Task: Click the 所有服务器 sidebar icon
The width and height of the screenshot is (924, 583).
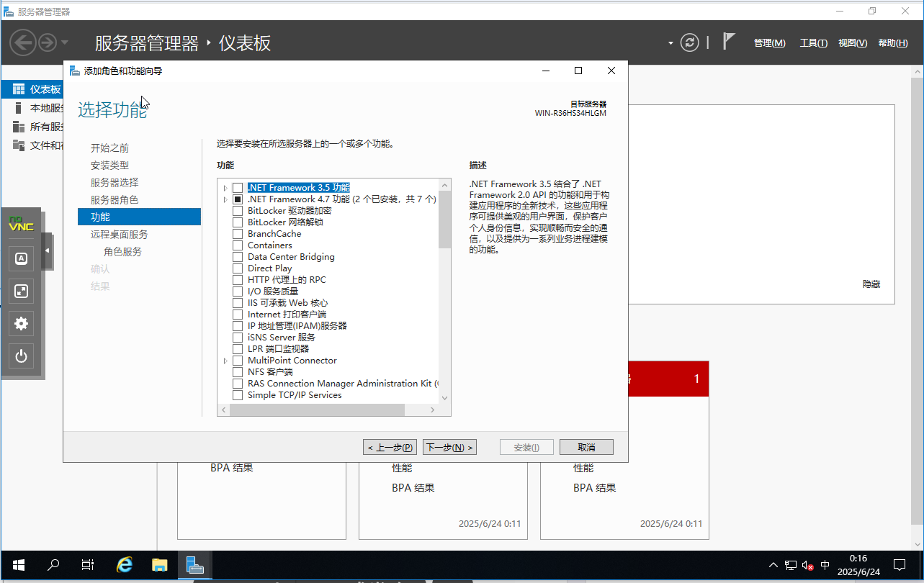Action: [x=19, y=127]
